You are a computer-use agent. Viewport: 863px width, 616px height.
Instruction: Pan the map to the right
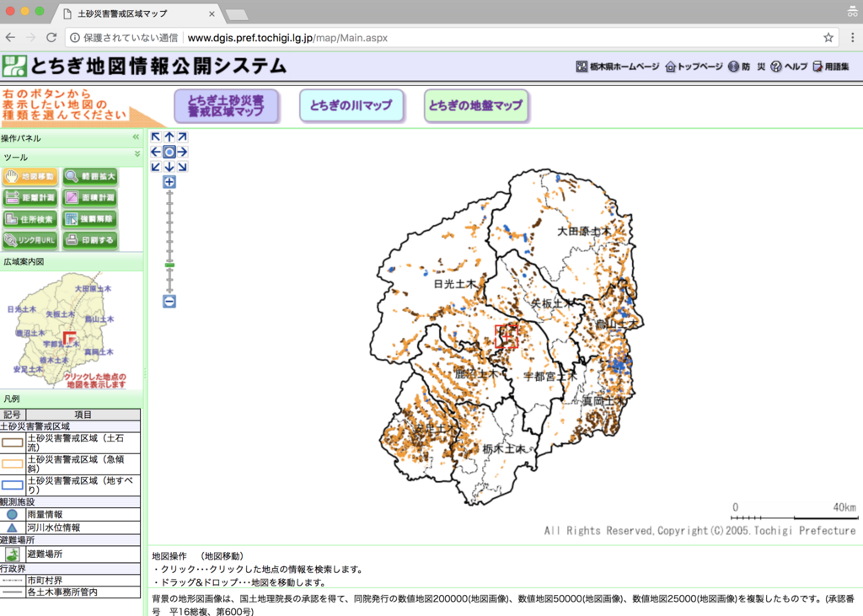[183, 152]
